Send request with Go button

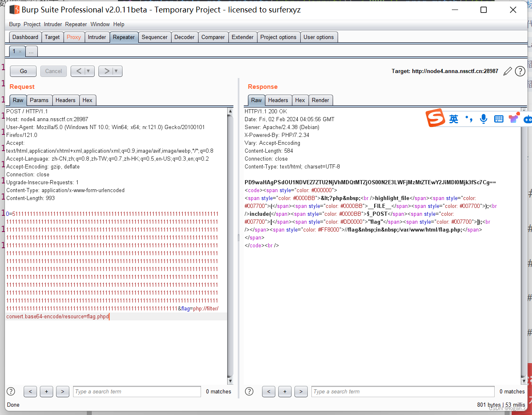click(23, 71)
